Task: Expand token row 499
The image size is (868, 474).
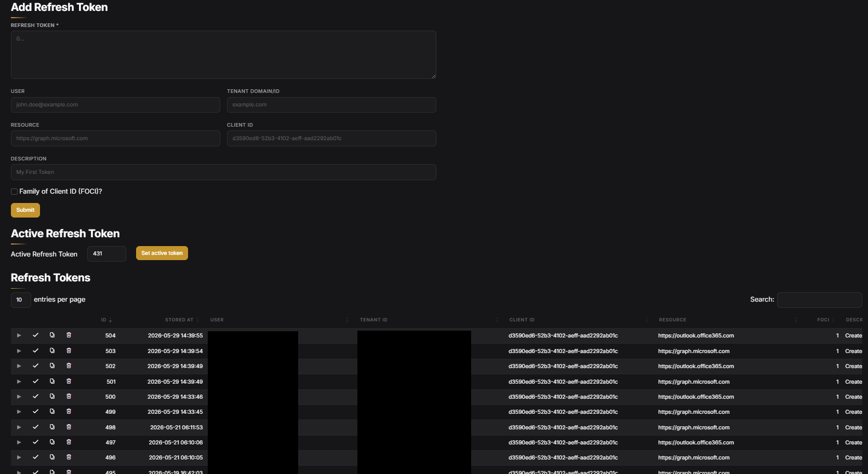Action: [x=19, y=412]
